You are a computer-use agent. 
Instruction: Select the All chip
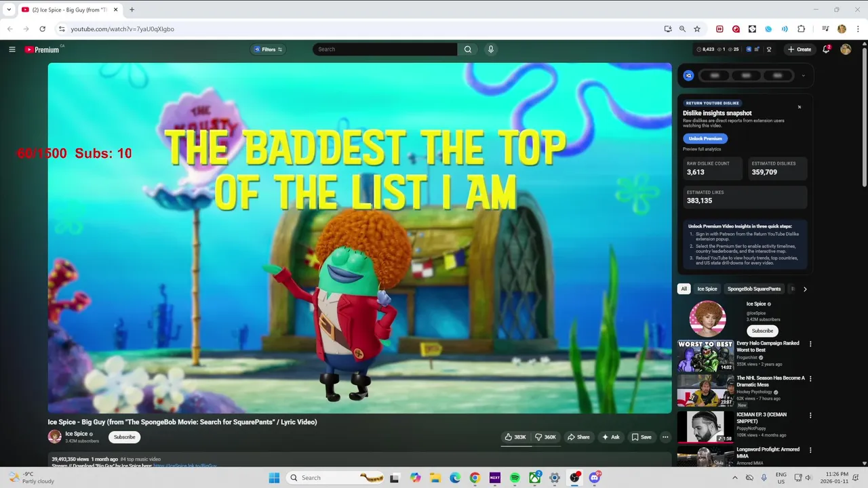pos(684,289)
